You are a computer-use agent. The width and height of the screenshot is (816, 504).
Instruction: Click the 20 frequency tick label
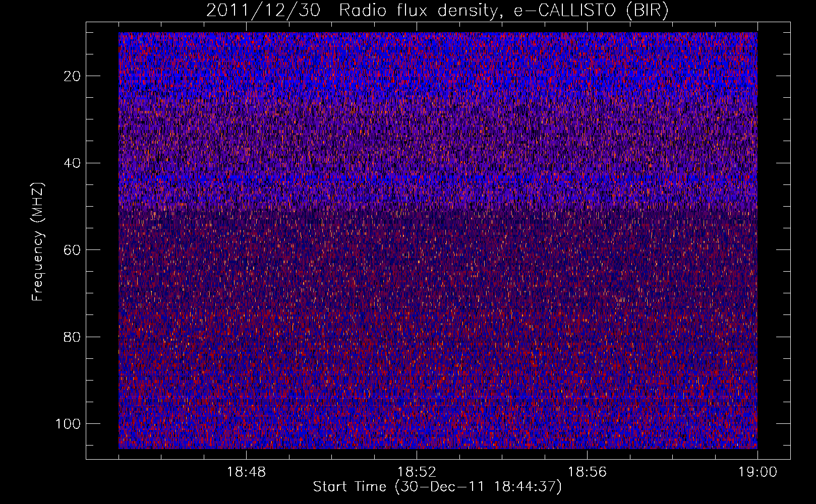pos(72,76)
